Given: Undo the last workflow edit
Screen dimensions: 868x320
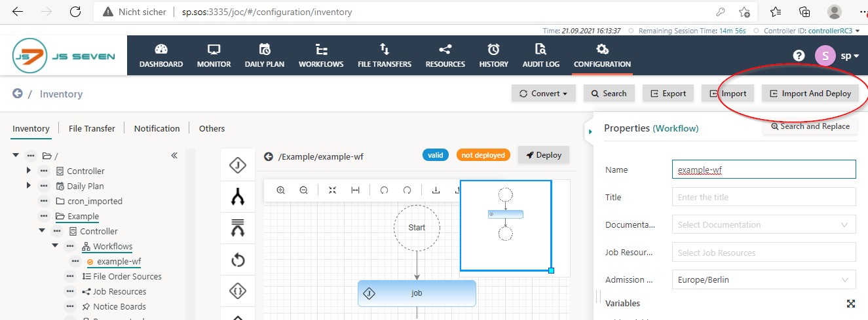Looking at the screenshot, I should click(385, 190).
